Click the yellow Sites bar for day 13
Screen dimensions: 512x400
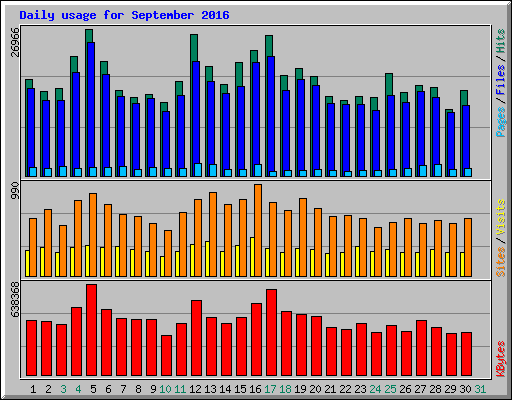[207, 259]
